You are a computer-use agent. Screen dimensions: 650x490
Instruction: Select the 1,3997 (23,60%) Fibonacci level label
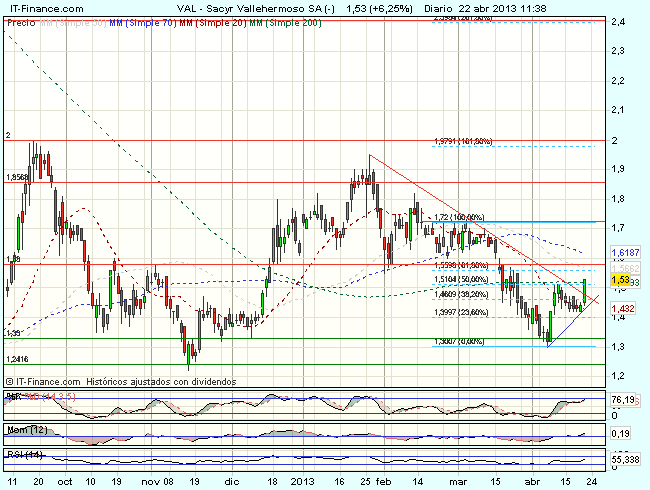pyautogui.click(x=459, y=312)
